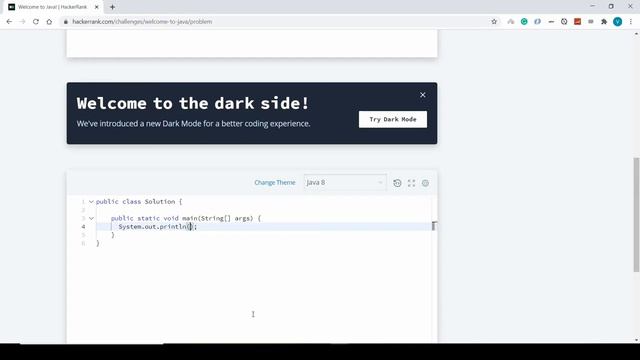Screen dimensions: 640x360
Task: Click the editor scrollbar marker
Action: point(434,226)
